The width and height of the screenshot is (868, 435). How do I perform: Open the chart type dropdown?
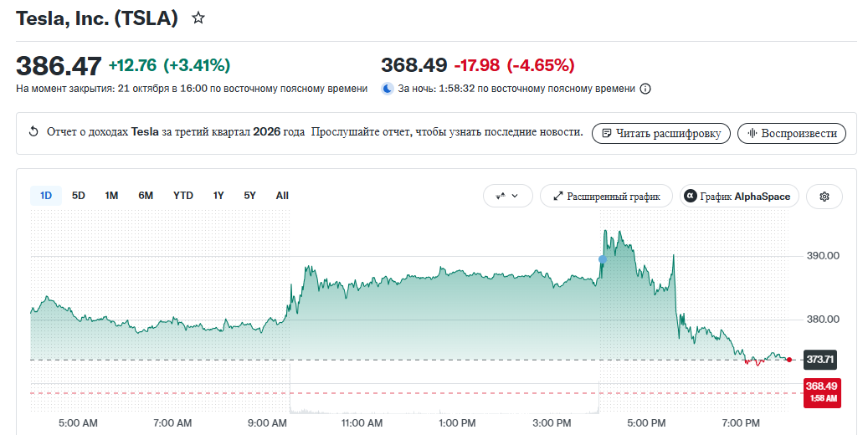click(507, 197)
